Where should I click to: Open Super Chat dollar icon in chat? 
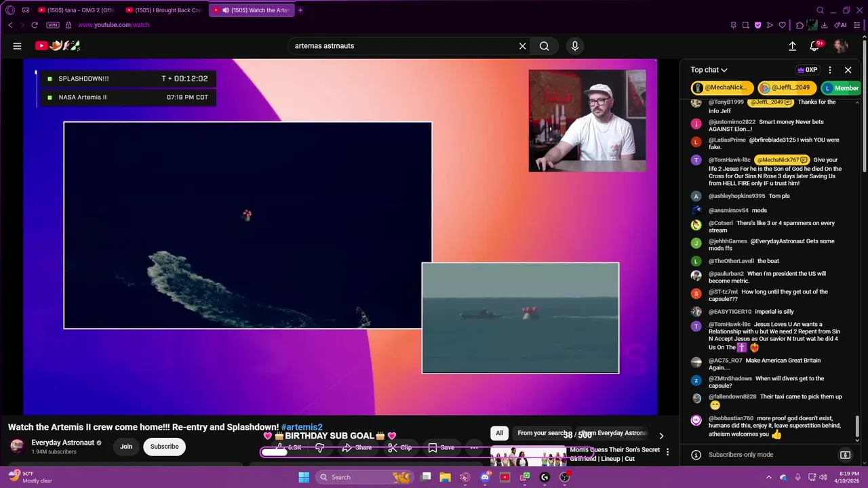pyautogui.click(x=845, y=455)
